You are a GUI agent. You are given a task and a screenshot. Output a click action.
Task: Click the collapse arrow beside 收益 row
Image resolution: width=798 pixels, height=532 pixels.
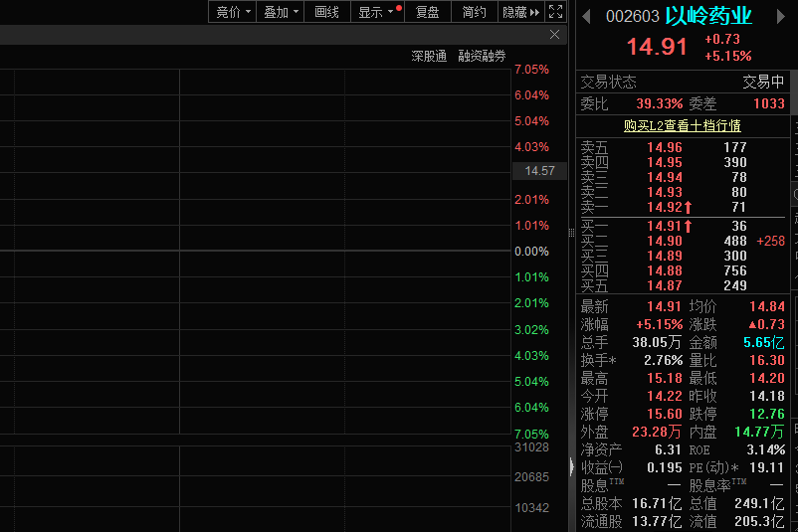pyautogui.click(x=571, y=466)
